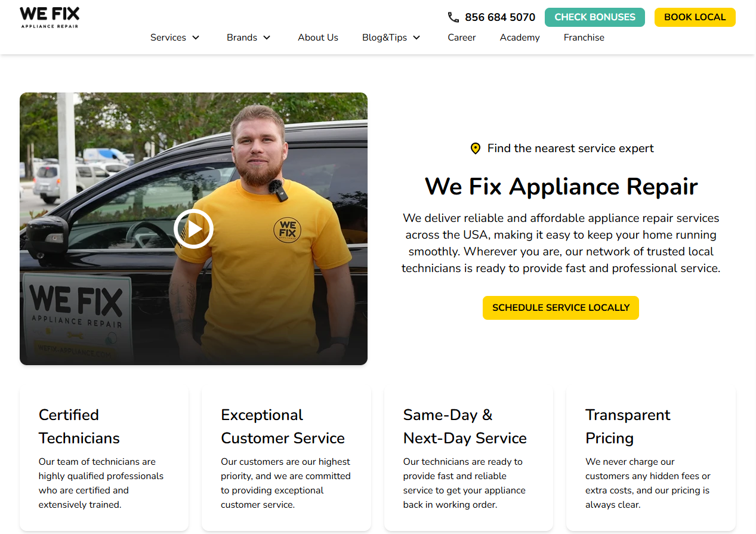Click the yellow location pin icon
Image resolution: width=756 pixels, height=534 pixels.
tap(476, 149)
